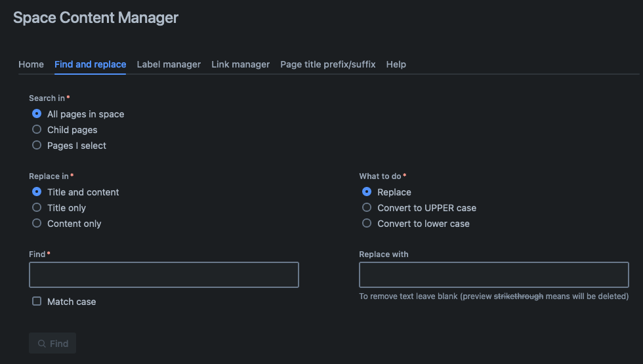Enable the Match case checkbox
The height and width of the screenshot is (364, 643).
37,302
